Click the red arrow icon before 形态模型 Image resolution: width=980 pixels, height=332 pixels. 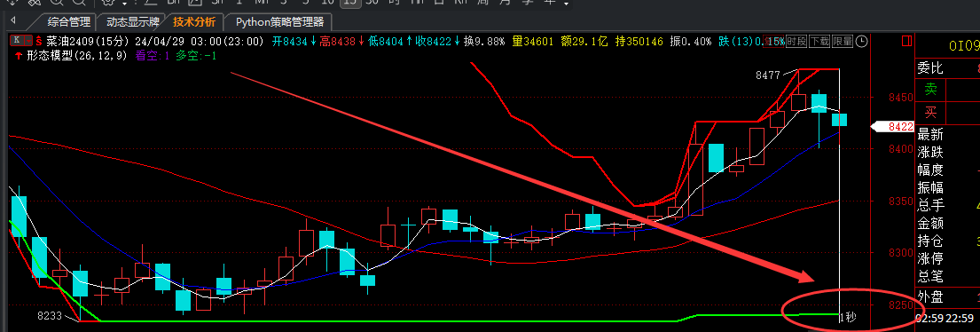pos(18,55)
